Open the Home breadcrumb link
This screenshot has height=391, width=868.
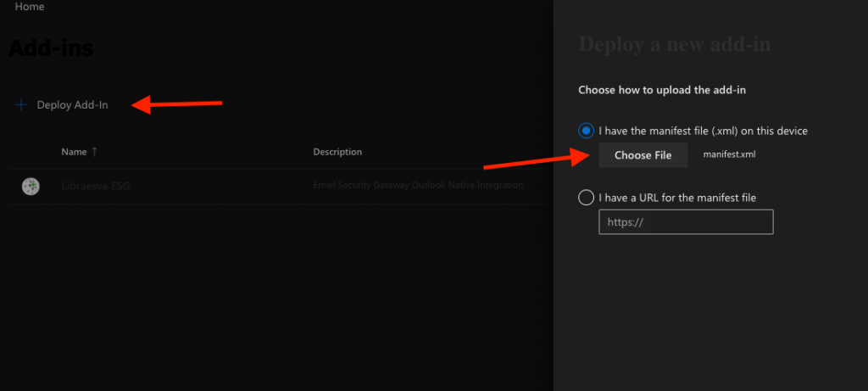(x=30, y=7)
